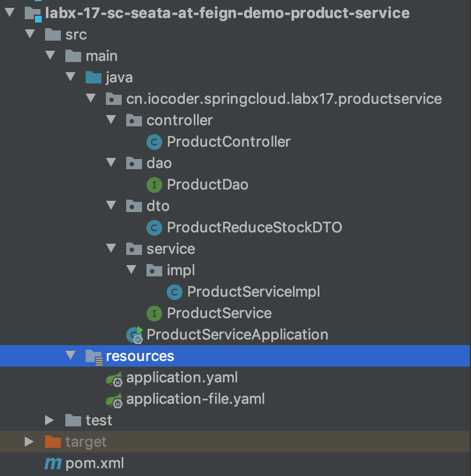
Task: Click the ProductController class icon
Action: click(x=154, y=142)
